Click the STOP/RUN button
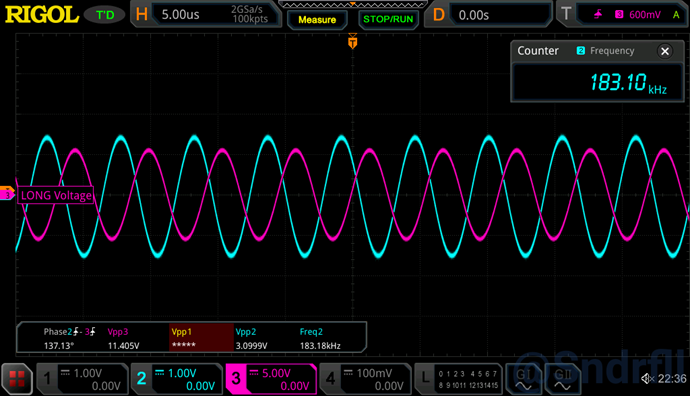This screenshot has width=690, height=396. click(388, 19)
